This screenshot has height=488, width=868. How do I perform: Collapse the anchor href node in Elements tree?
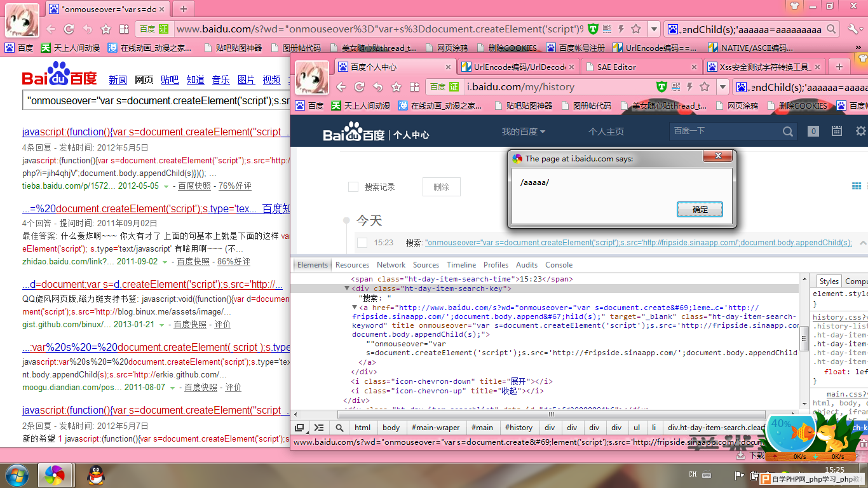[355, 308]
